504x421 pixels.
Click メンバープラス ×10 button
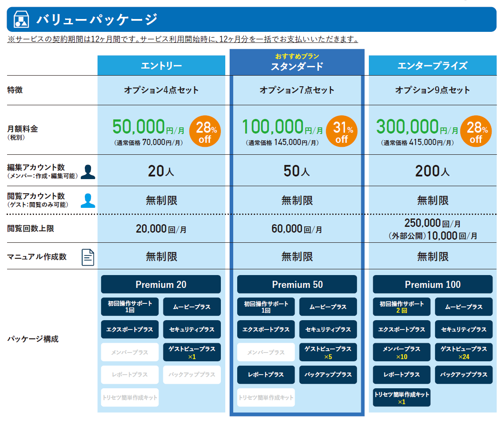point(402,352)
